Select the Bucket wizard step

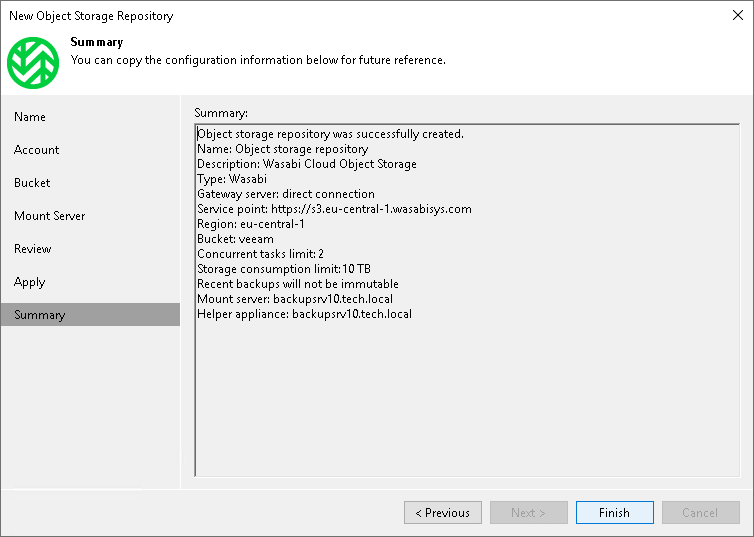(32, 183)
